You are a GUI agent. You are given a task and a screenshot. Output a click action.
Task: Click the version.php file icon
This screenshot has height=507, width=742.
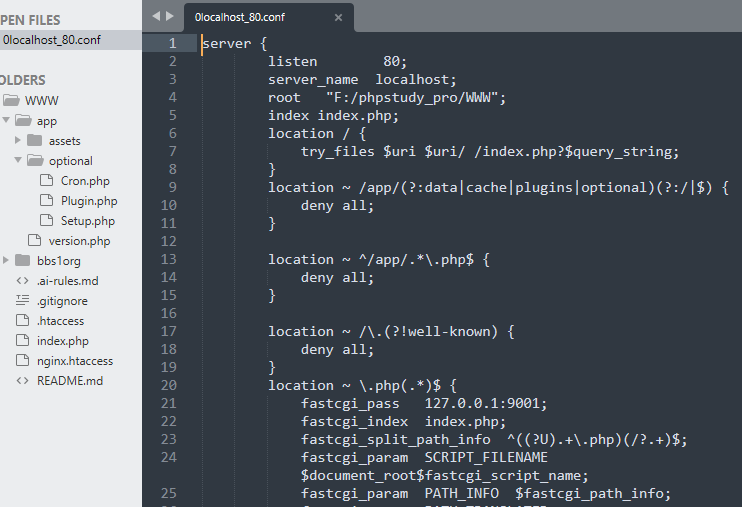click(34, 240)
